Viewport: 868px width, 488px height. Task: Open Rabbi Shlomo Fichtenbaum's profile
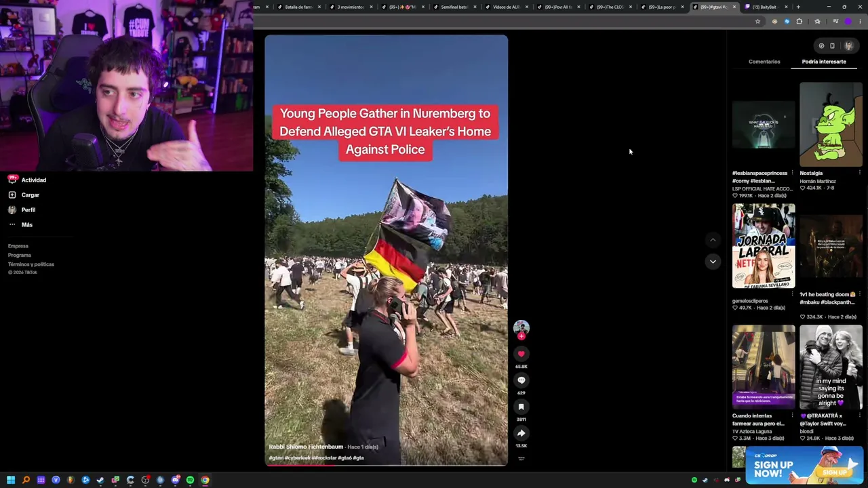click(x=306, y=447)
